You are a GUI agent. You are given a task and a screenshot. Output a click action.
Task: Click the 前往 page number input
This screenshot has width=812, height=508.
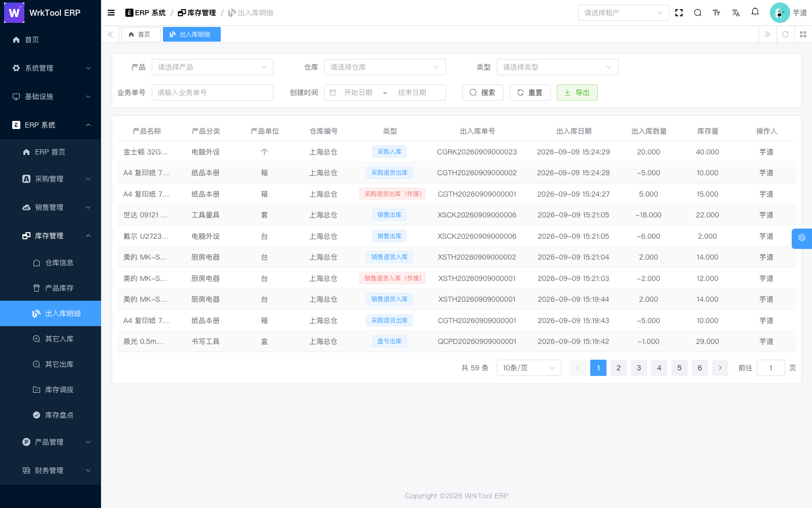(770, 368)
